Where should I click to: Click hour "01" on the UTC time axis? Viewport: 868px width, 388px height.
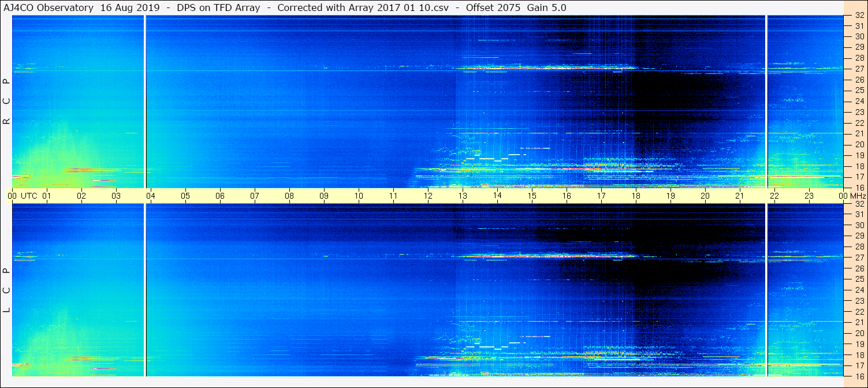[47, 196]
